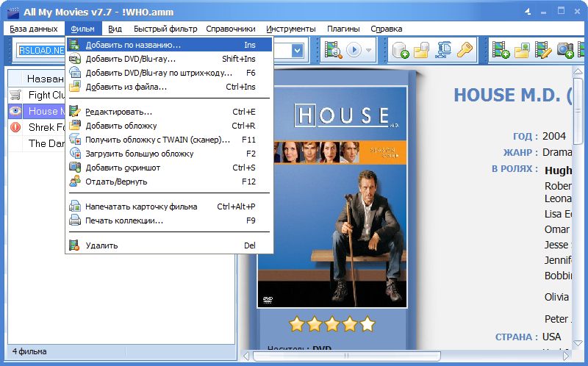Click the eye icon on House row
588x366 pixels.
(15, 111)
